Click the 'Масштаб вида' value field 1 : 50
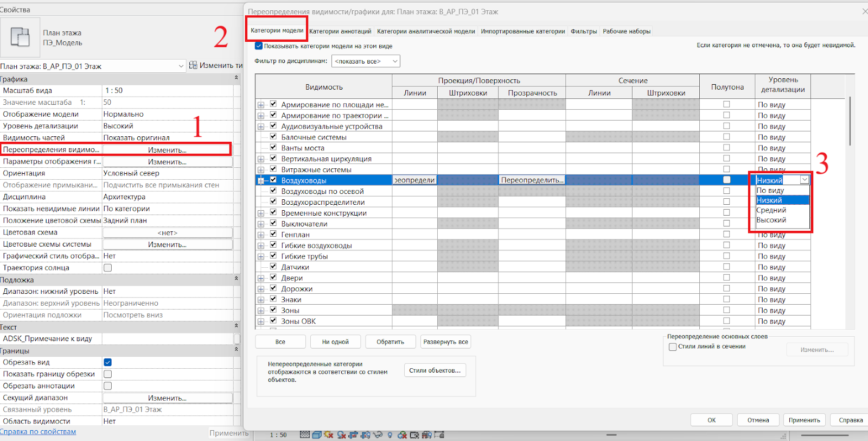868x441 pixels. tap(168, 91)
